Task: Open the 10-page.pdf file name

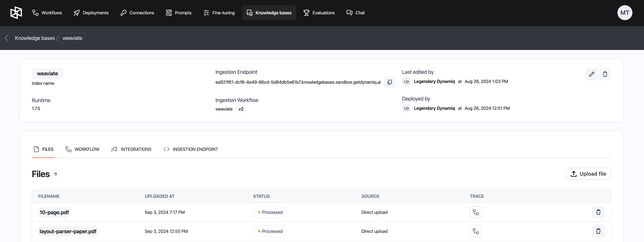Action: pyautogui.click(x=54, y=212)
